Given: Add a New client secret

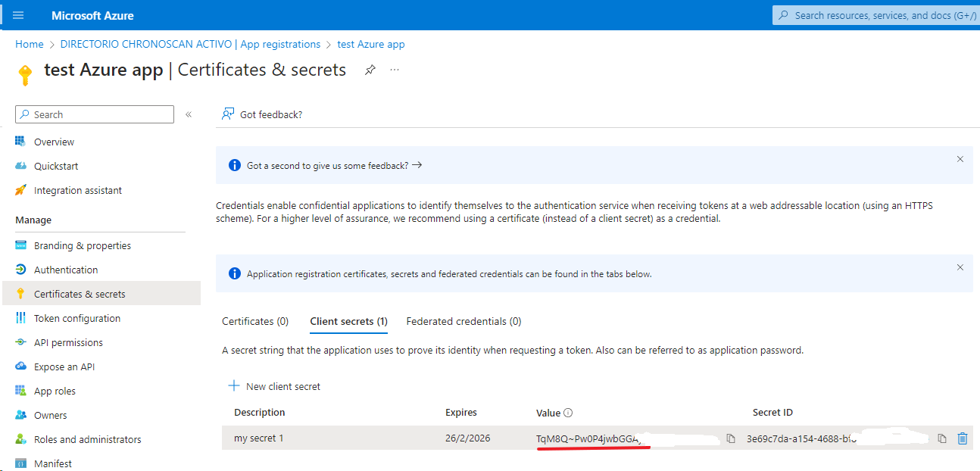Looking at the screenshot, I should 274,386.
